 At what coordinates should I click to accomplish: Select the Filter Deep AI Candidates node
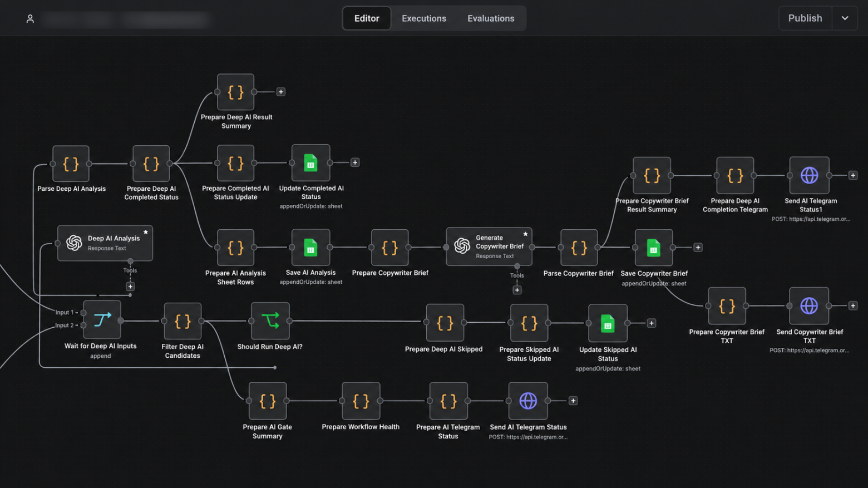(x=183, y=321)
